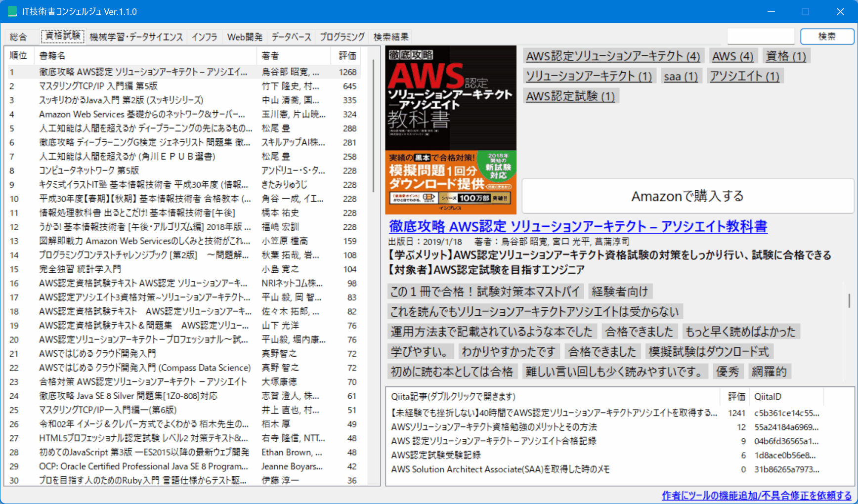The width and height of the screenshot is (858, 504).
Task: Select 【未経験でも挫折しない】40時間で Qiita article
Action: tap(605, 413)
